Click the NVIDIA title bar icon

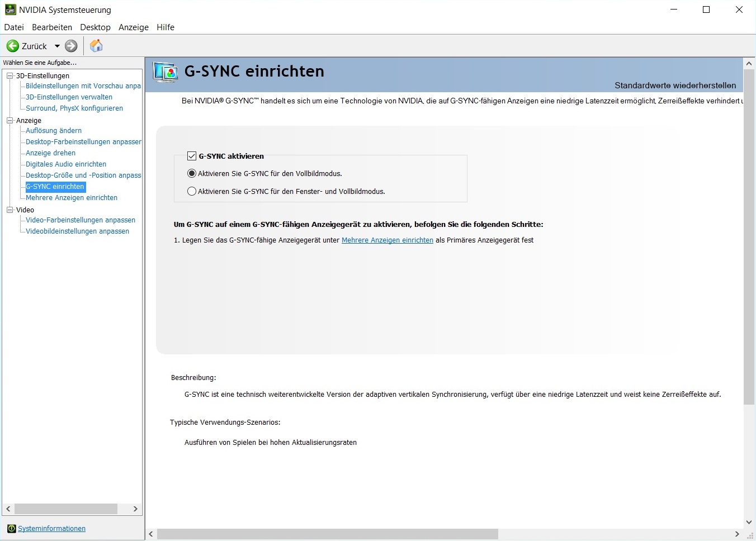(x=10, y=10)
